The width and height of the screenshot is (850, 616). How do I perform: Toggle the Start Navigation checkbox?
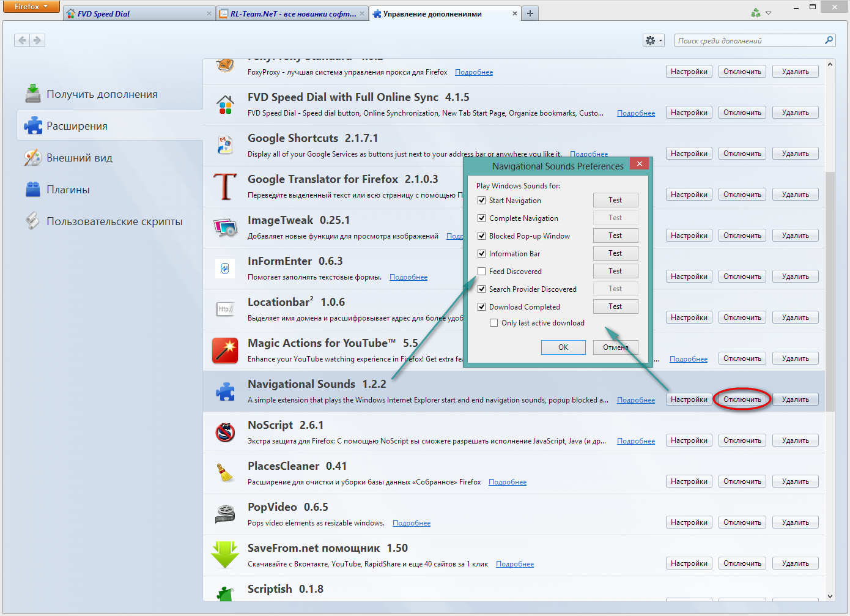pyautogui.click(x=482, y=201)
